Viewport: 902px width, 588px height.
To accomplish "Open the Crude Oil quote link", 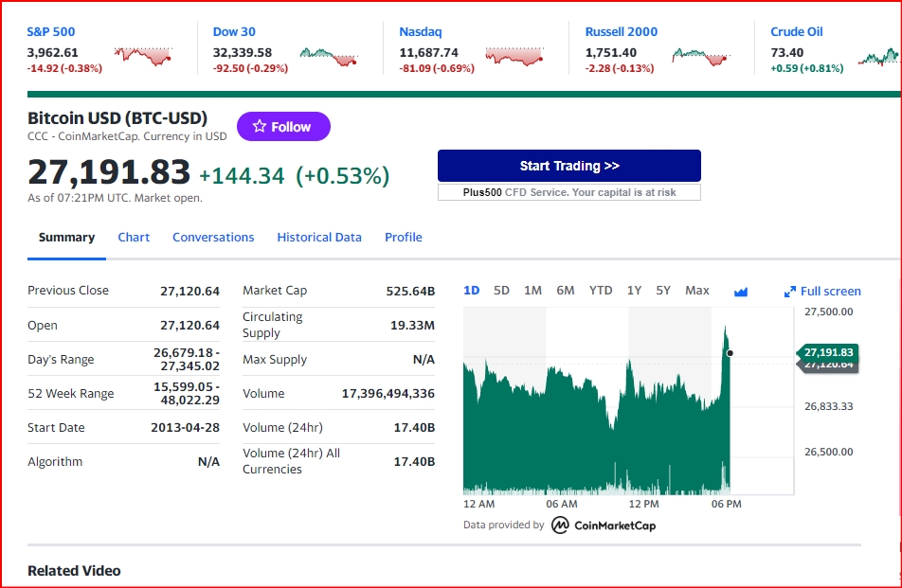I will (x=797, y=31).
